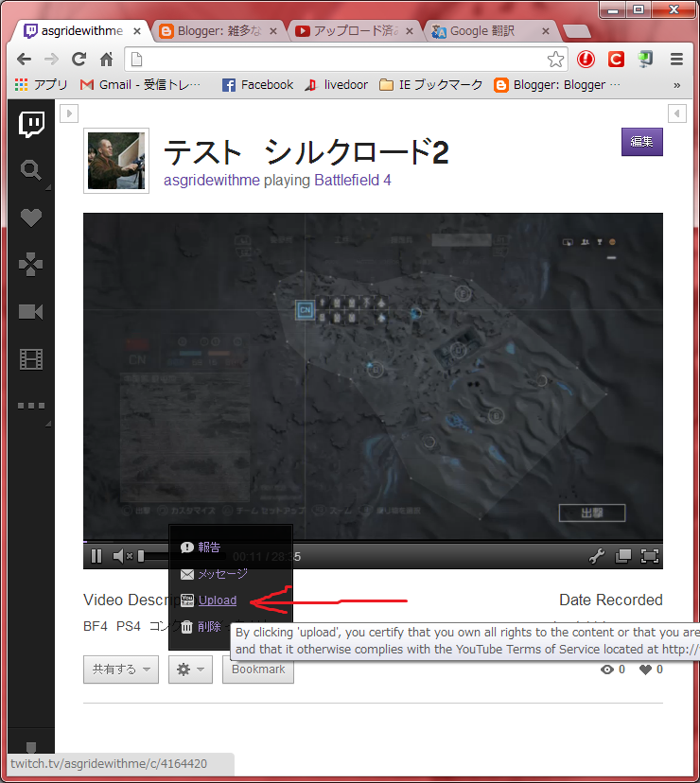Click the icon at sidebar bottom
Viewport: 700px width, 783px height.
pyautogui.click(x=31, y=748)
